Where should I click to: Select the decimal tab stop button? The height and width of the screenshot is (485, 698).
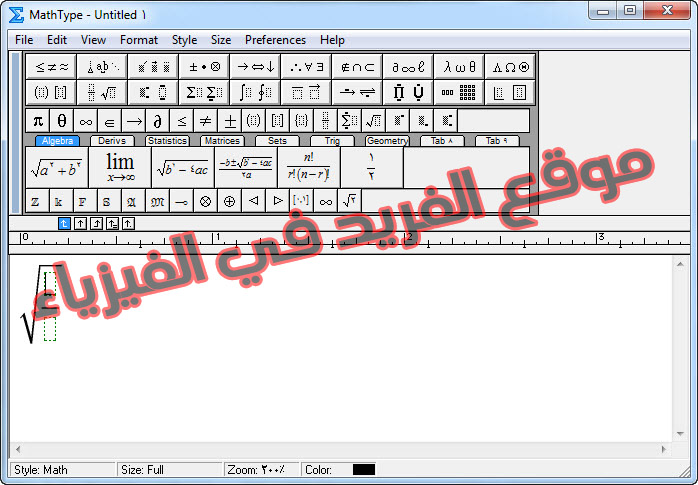(x=128, y=223)
